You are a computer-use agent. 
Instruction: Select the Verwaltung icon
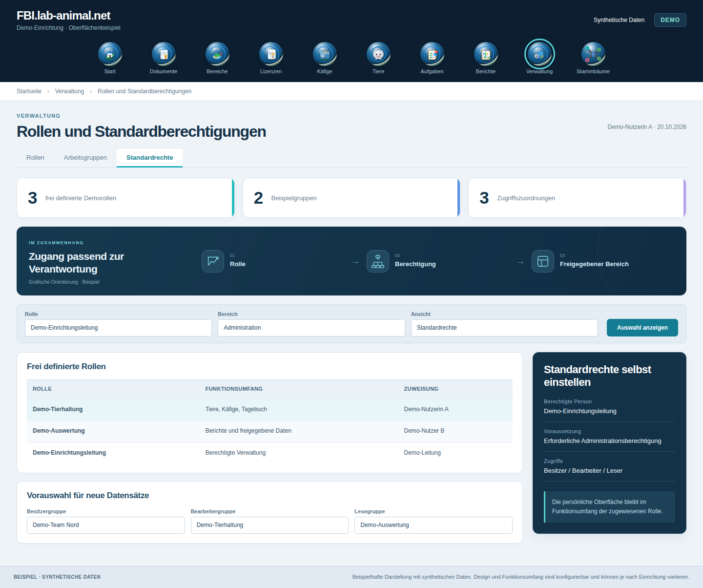(x=539, y=54)
